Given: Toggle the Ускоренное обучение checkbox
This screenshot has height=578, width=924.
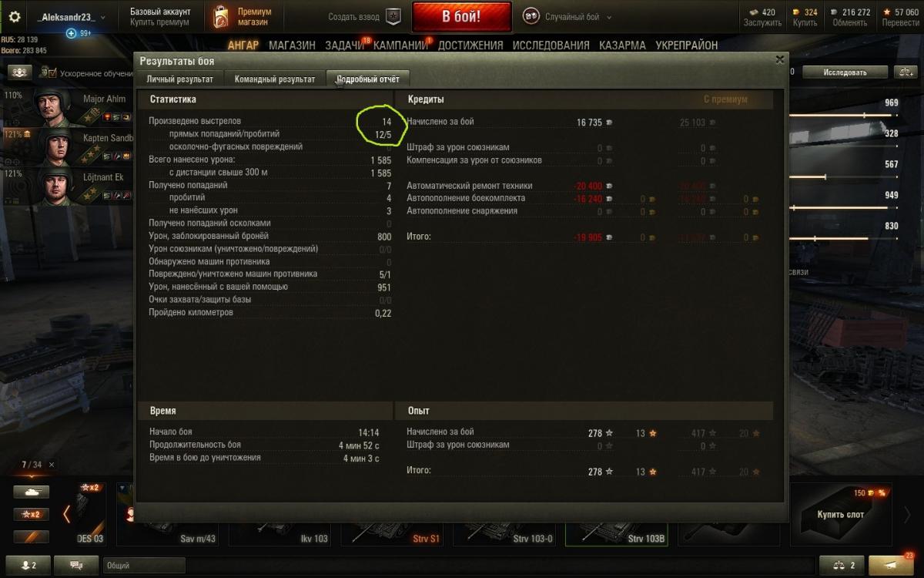Looking at the screenshot, I should point(52,73).
